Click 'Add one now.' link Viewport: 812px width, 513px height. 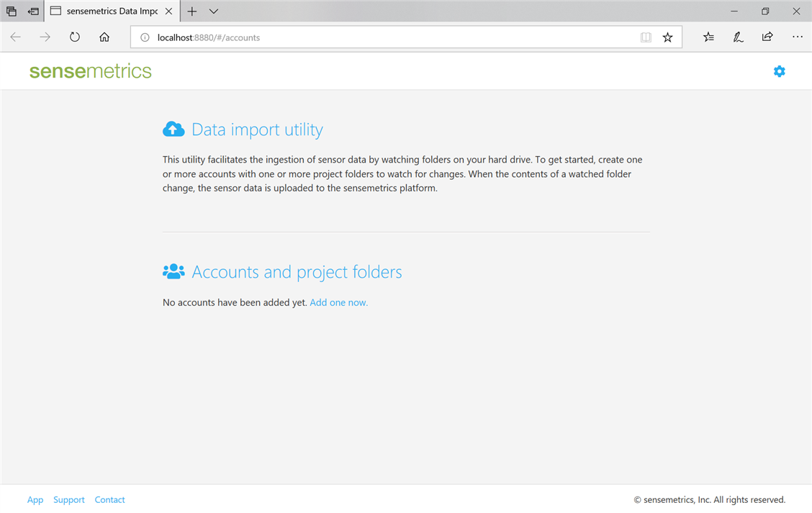point(338,302)
